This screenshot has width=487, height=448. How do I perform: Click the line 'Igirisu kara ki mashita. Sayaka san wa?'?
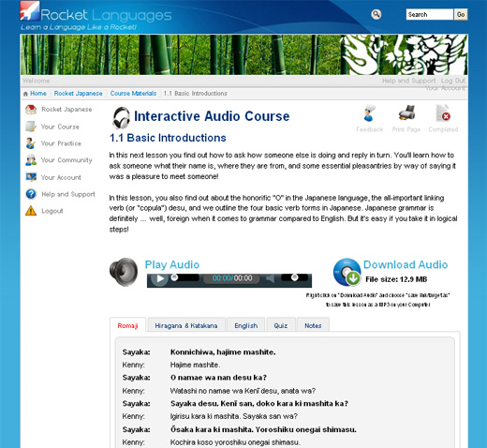[234, 416]
